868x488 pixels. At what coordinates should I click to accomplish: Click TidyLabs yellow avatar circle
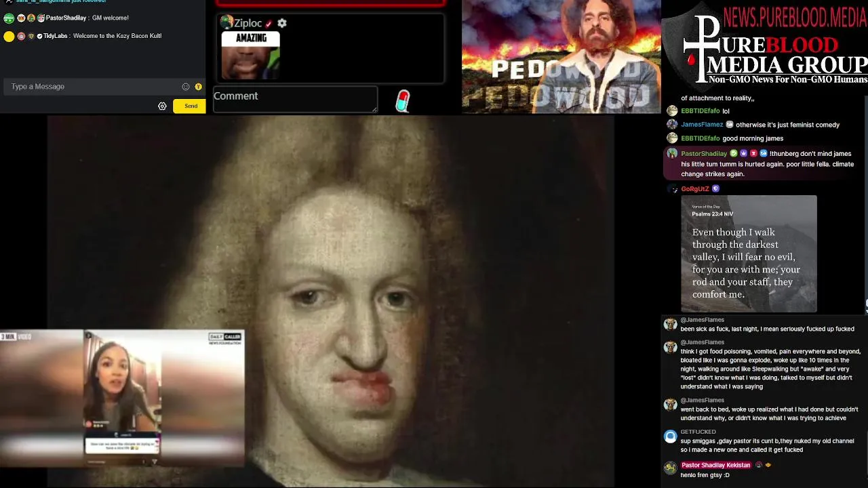9,37
